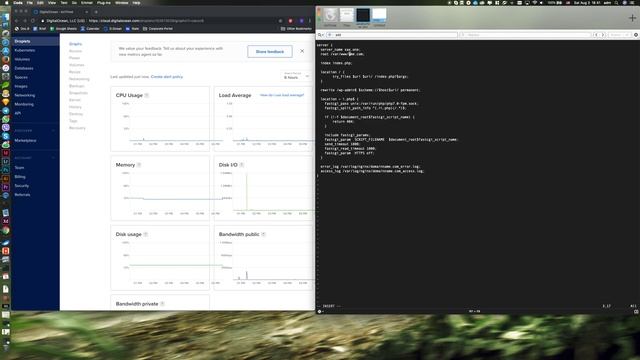The image size is (640, 360).
Task: Click the Bandwidth public info icon
Action: coord(264,234)
